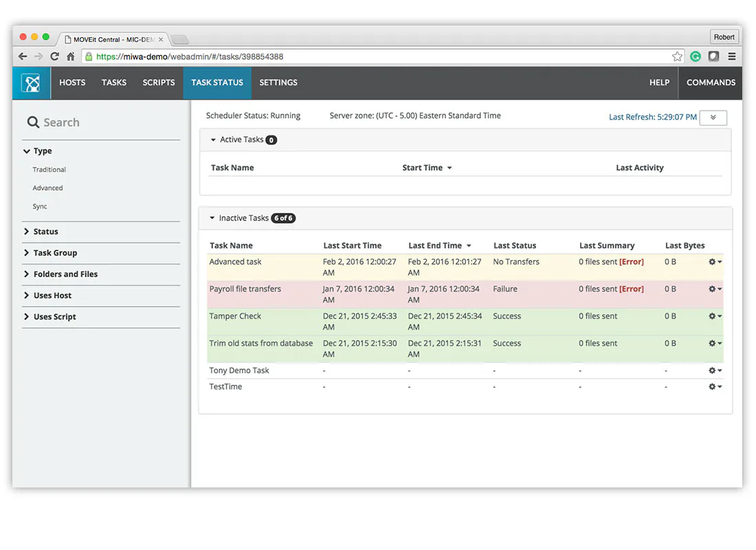Collapse the Inactive Tasks section
This screenshot has width=756, height=550.
click(212, 218)
